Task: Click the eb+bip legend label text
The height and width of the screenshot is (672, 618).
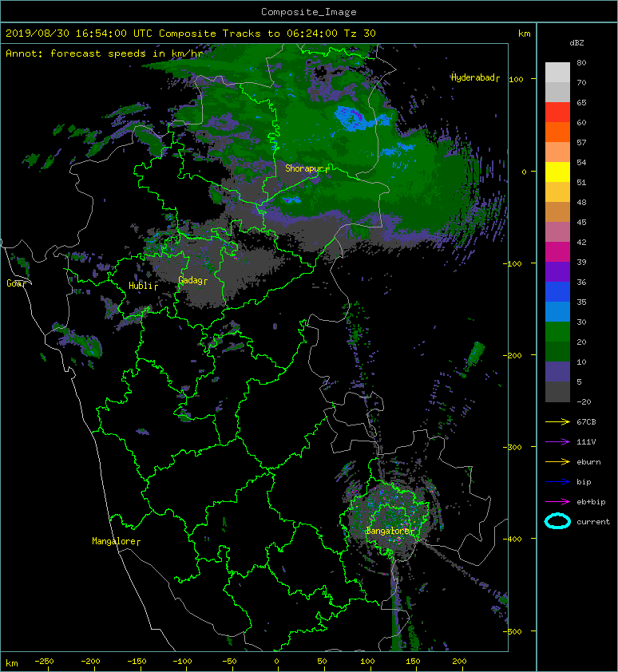Action: click(x=591, y=502)
